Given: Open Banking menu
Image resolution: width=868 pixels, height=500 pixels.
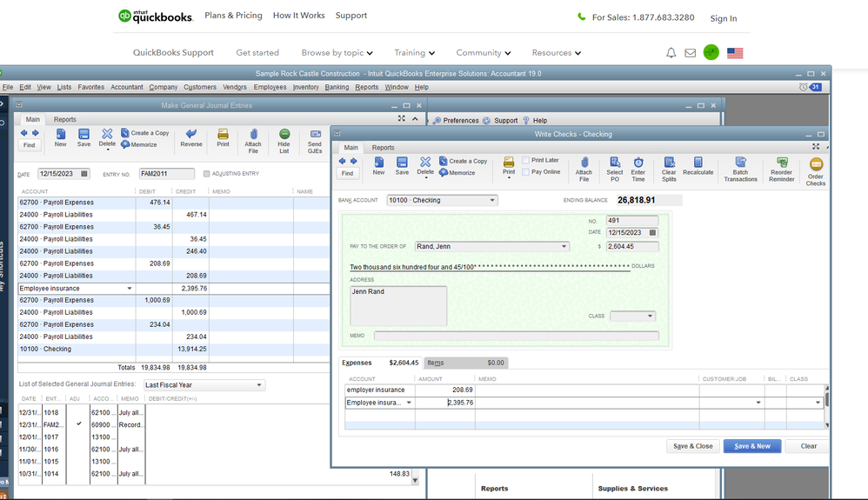Looking at the screenshot, I should 337,88.
